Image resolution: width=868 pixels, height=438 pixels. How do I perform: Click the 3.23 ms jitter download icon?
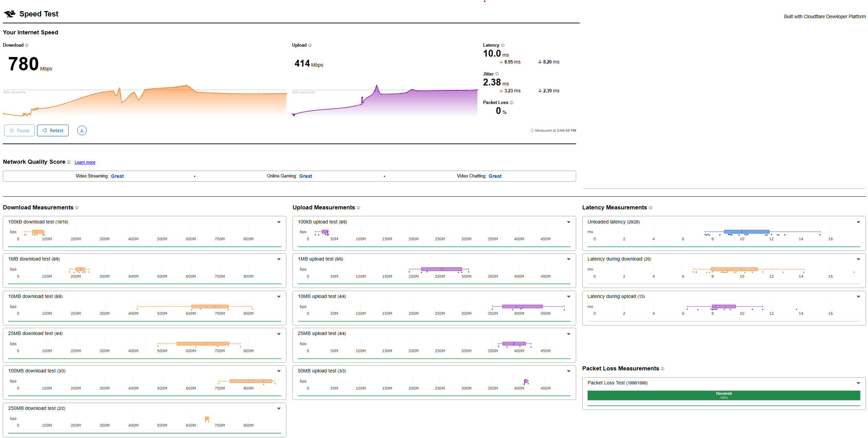(x=501, y=91)
